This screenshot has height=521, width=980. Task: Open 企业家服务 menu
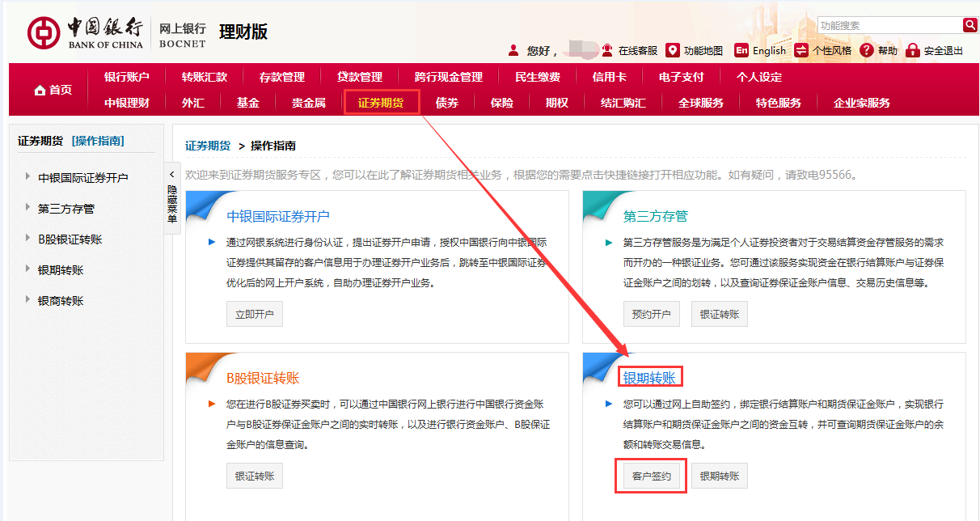pos(862,103)
